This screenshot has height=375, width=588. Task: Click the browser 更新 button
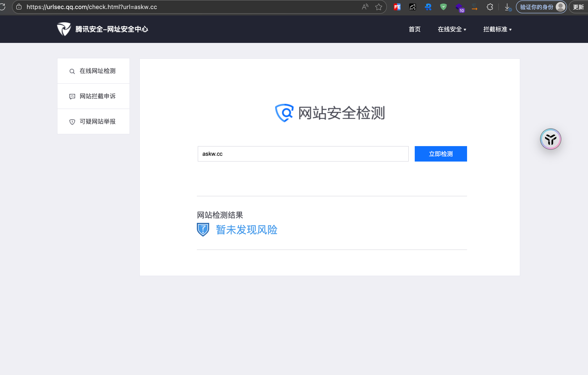pyautogui.click(x=578, y=7)
